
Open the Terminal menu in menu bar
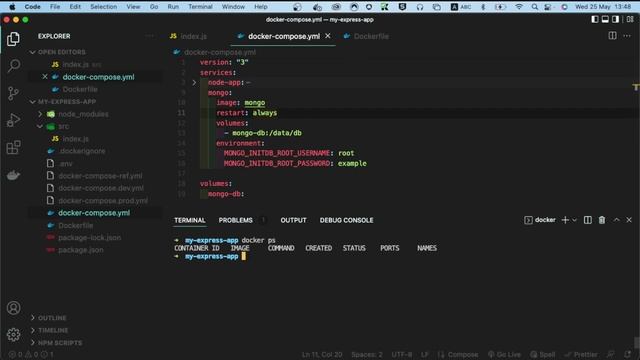200,7
